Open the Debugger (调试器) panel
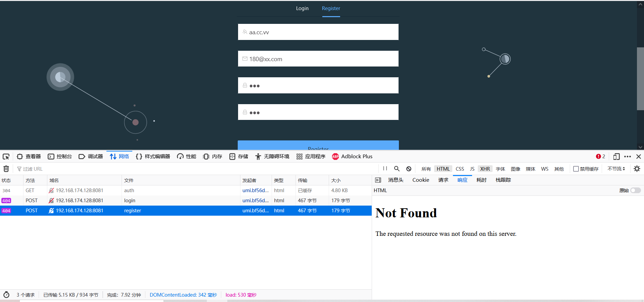This screenshot has height=302, width=644. [91, 157]
